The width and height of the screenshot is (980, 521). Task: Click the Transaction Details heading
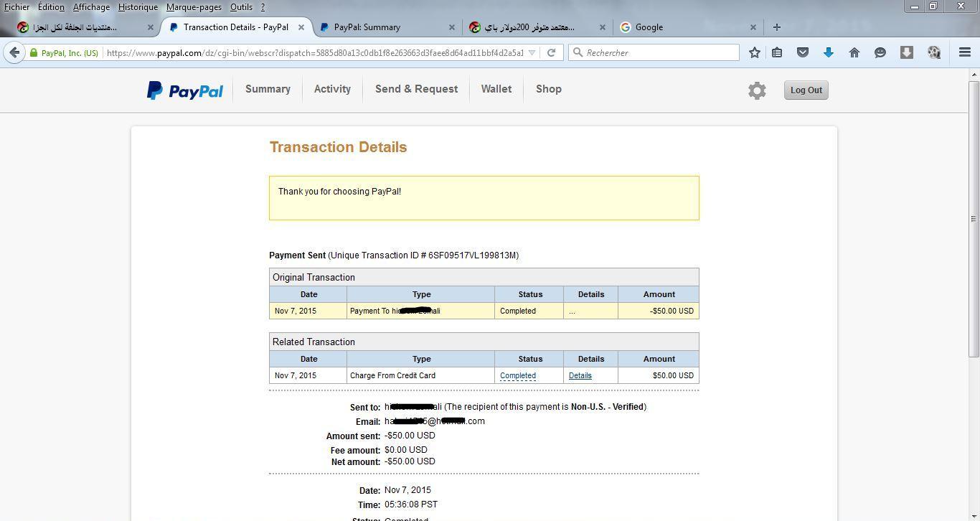(x=338, y=147)
